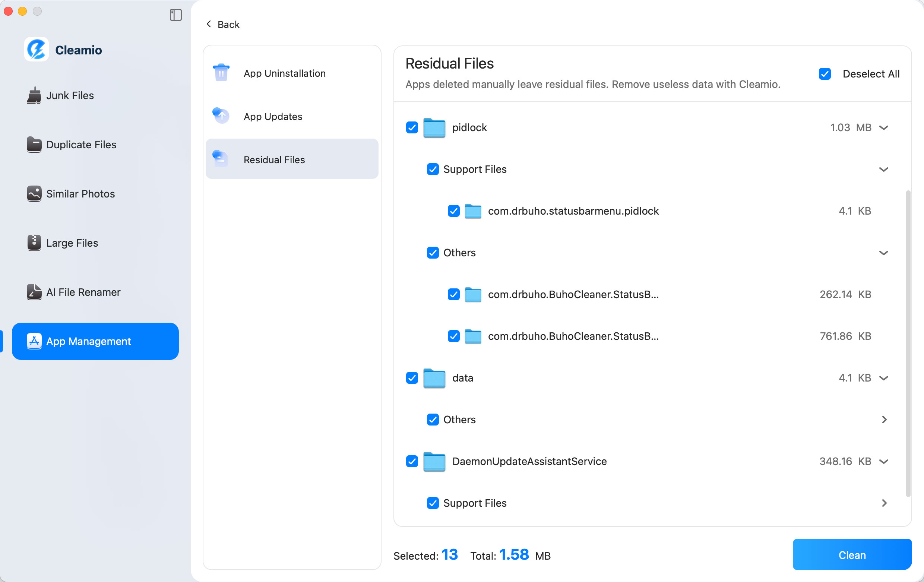Collapse the pidlock folder listing

(885, 127)
